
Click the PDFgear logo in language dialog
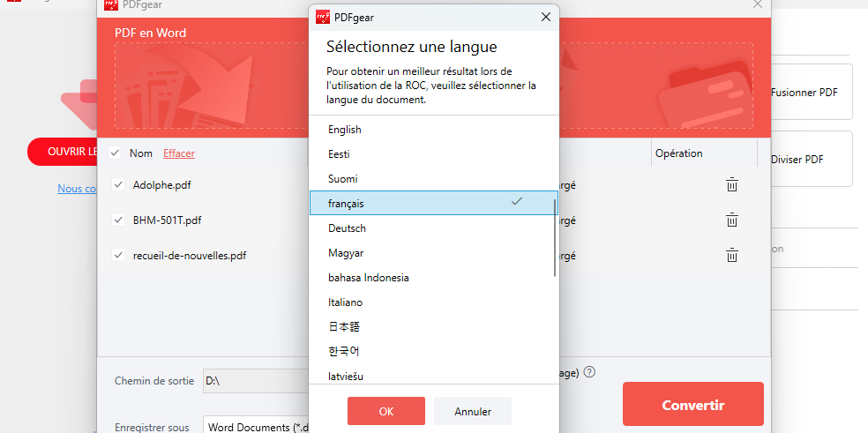point(323,17)
